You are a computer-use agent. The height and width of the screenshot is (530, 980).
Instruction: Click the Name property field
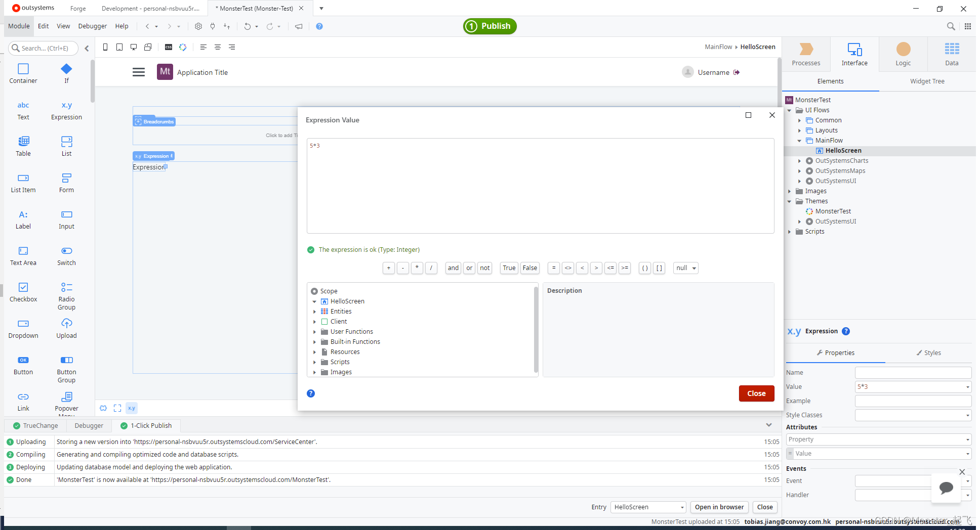pos(913,373)
